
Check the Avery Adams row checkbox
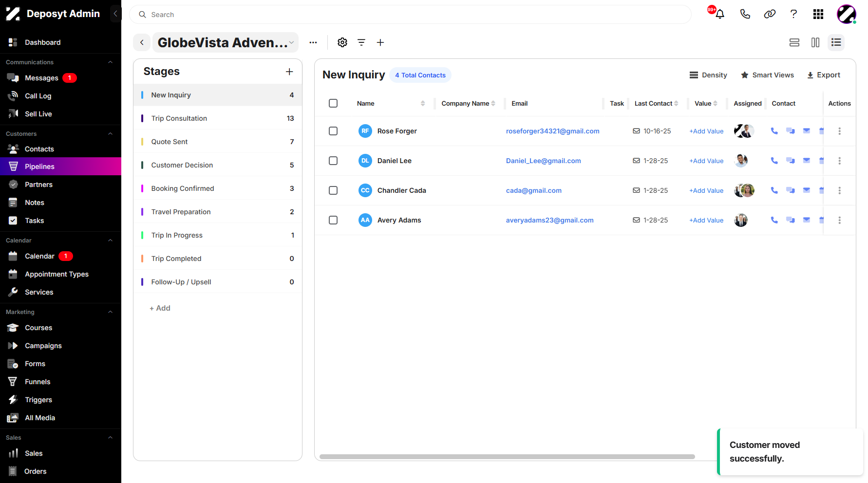tap(333, 220)
